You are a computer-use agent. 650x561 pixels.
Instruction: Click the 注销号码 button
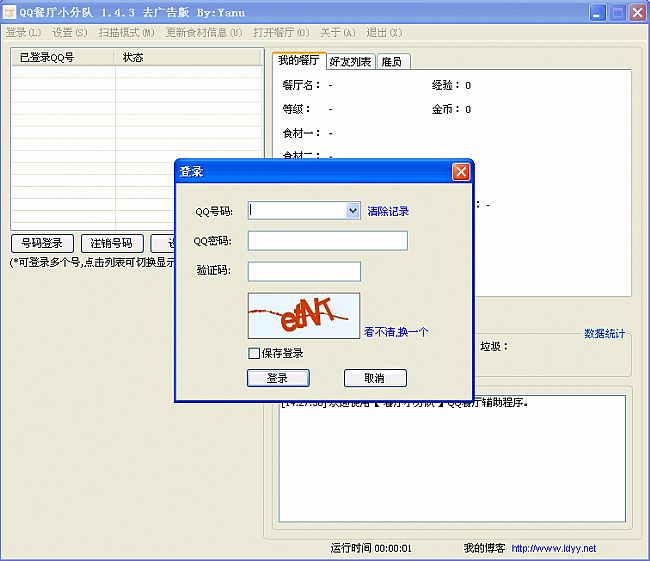pos(112,243)
